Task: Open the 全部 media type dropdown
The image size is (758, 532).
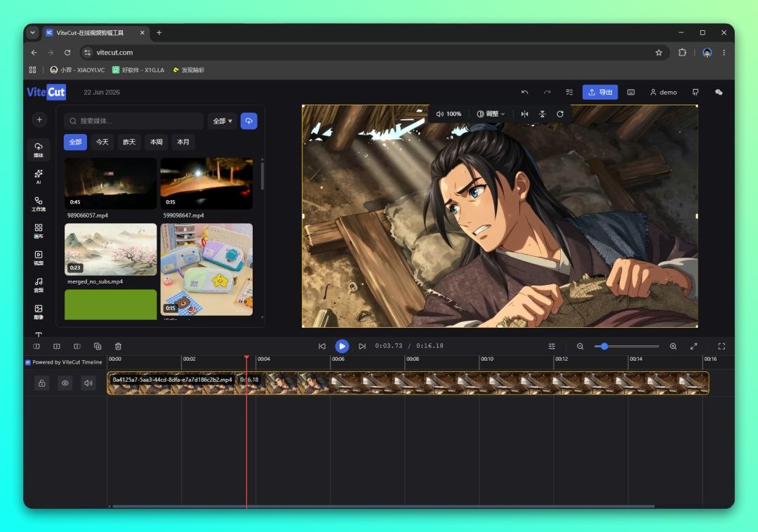Action: pos(222,121)
